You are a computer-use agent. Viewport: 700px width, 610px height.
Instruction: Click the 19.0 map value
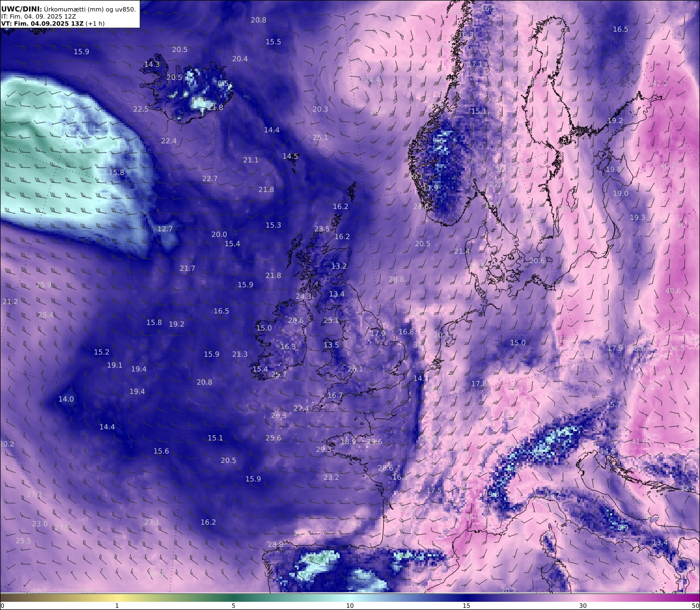[621, 193]
